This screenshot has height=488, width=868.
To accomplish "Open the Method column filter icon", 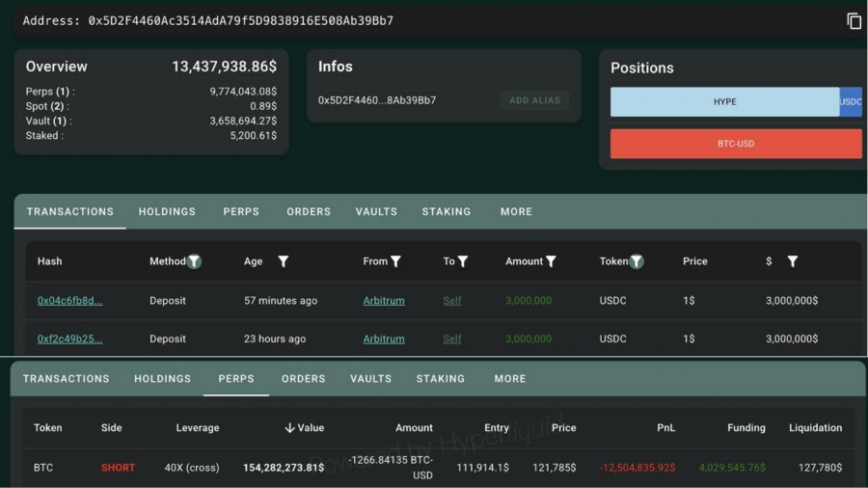I will point(194,261).
